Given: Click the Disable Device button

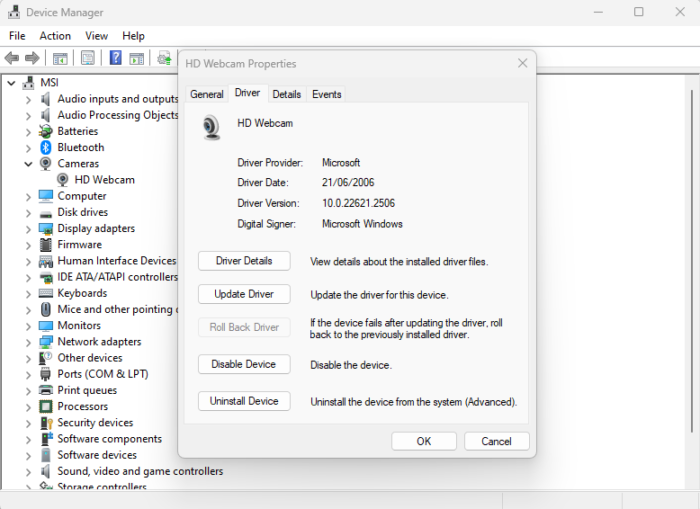Looking at the screenshot, I should pyautogui.click(x=244, y=364).
